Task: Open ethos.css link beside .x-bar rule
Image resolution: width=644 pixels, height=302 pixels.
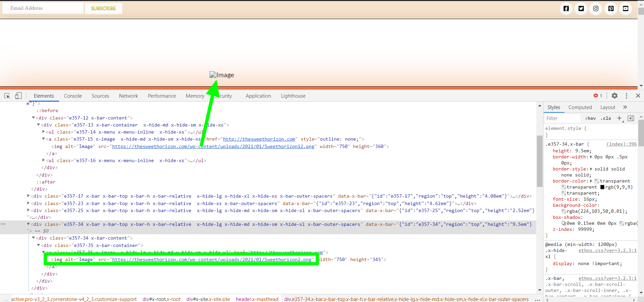Action: tap(607, 278)
